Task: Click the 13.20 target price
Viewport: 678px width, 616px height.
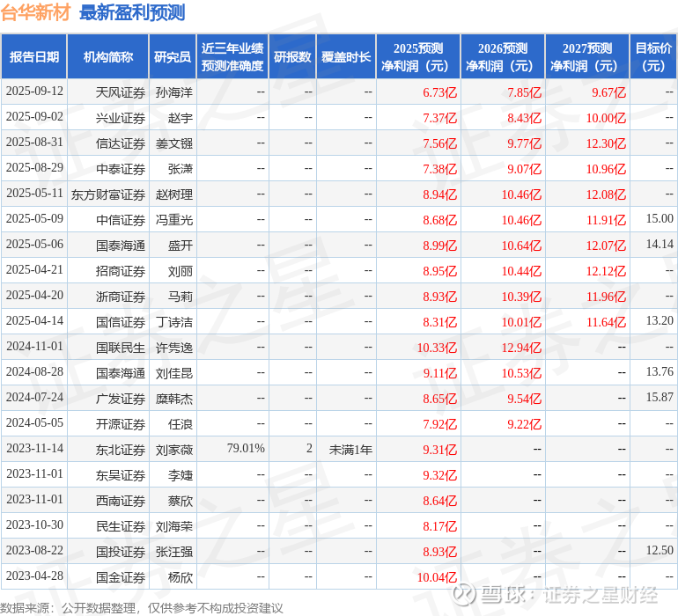Action: pos(660,320)
